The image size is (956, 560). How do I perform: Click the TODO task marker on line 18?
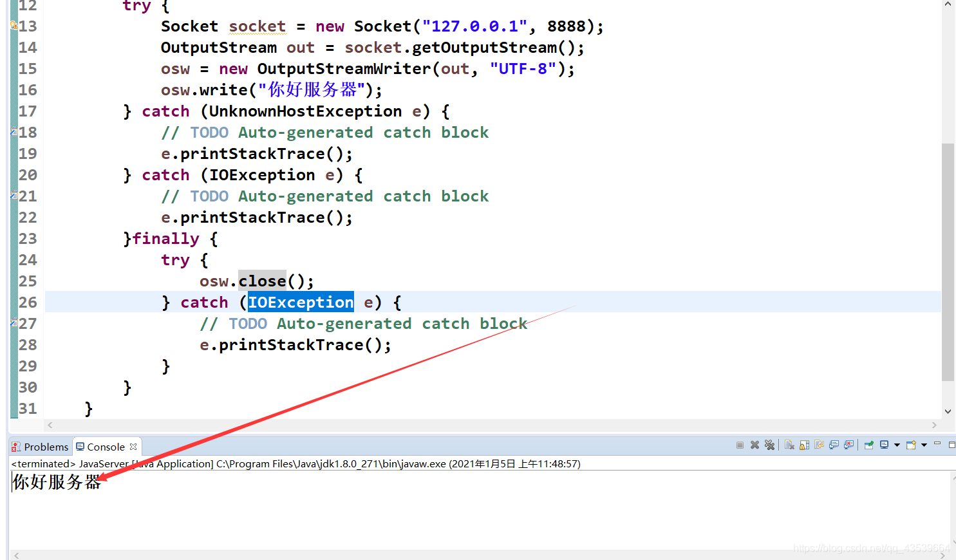coord(14,132)
